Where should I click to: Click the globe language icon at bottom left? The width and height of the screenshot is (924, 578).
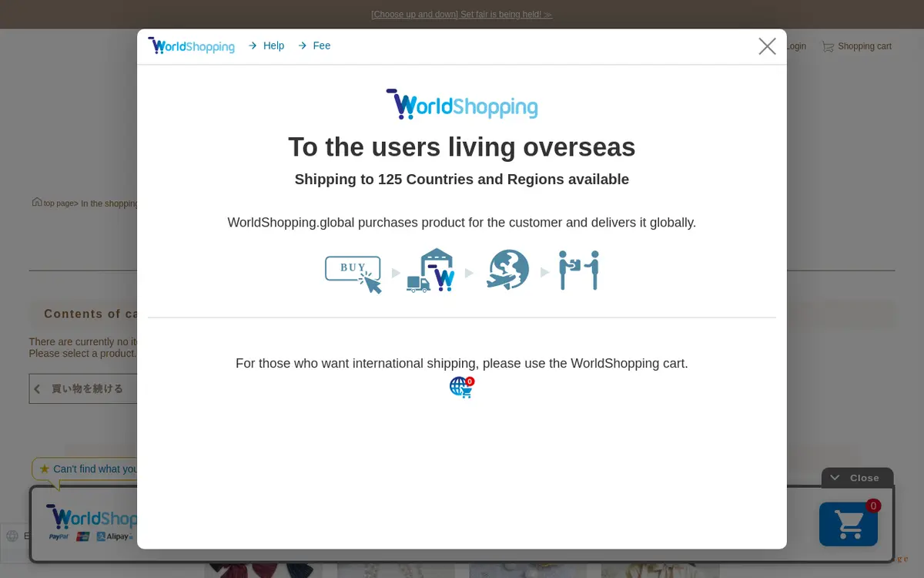tap(12, 536)
